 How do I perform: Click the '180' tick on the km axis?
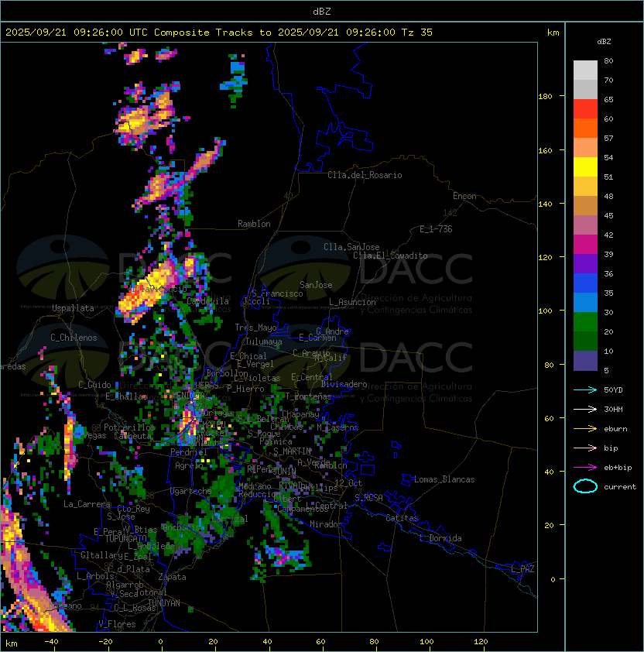tap(545, 97)
